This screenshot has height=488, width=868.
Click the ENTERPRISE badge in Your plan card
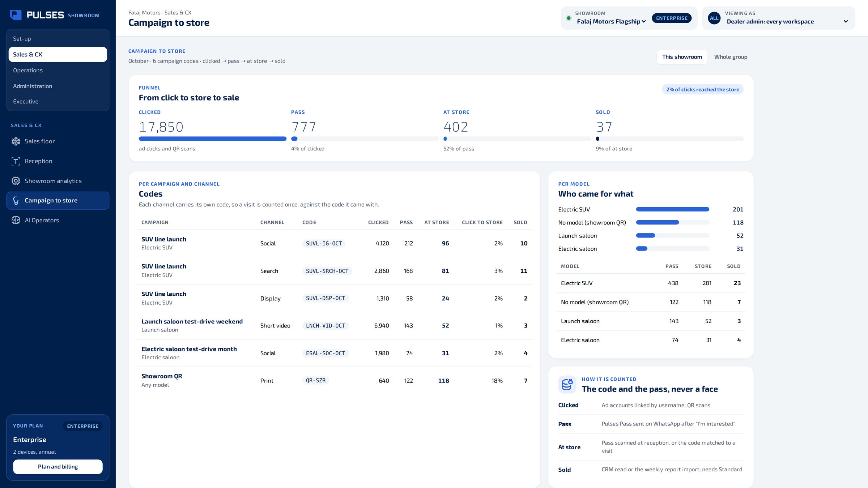click(x=83, y=426)
